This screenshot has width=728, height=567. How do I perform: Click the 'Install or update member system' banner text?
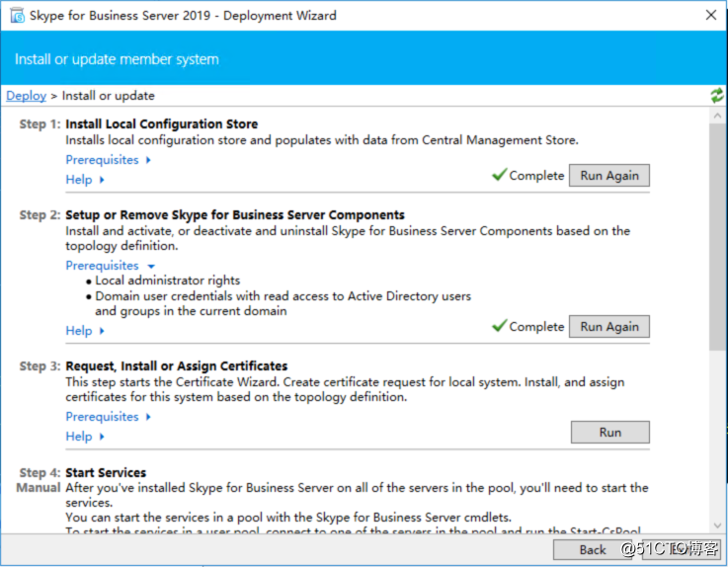117,59
